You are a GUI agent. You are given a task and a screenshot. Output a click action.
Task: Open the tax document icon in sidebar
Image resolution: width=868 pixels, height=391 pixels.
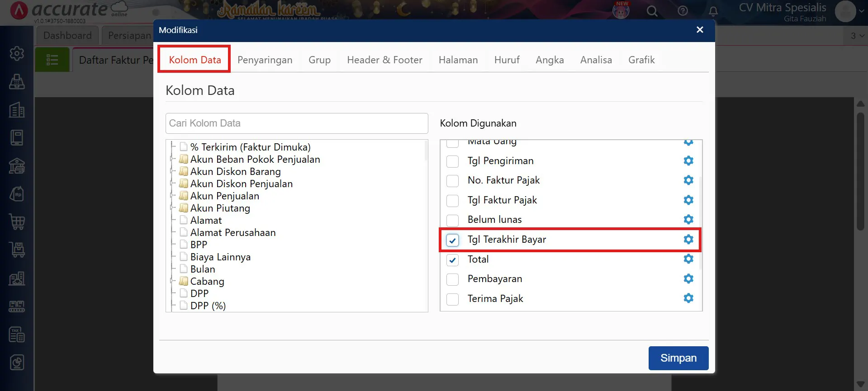tap(17, 334)
